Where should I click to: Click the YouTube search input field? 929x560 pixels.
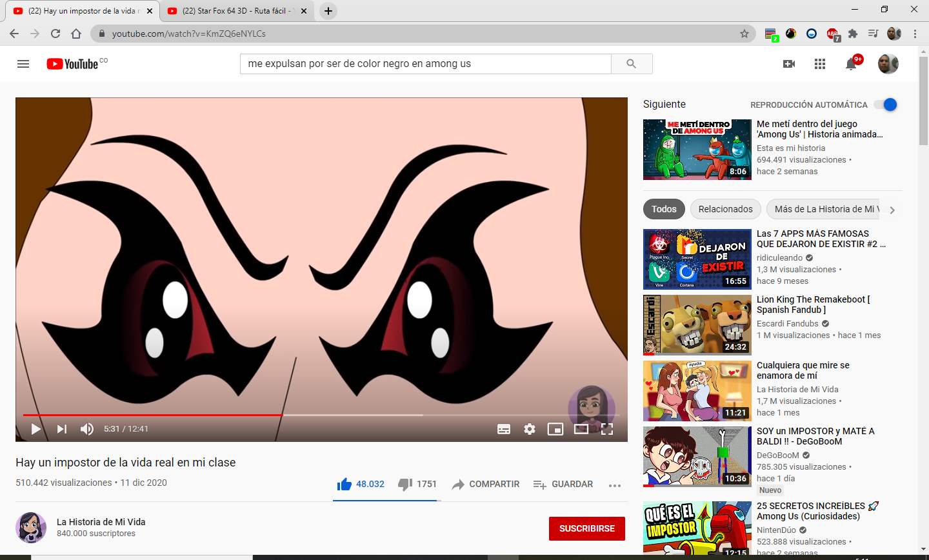click(426, 64)
